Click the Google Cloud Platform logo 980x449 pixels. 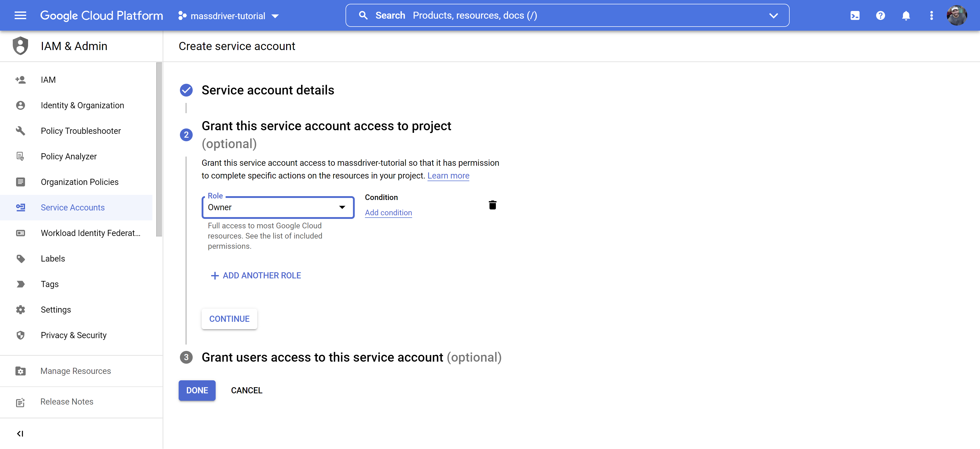pos(102,16)
